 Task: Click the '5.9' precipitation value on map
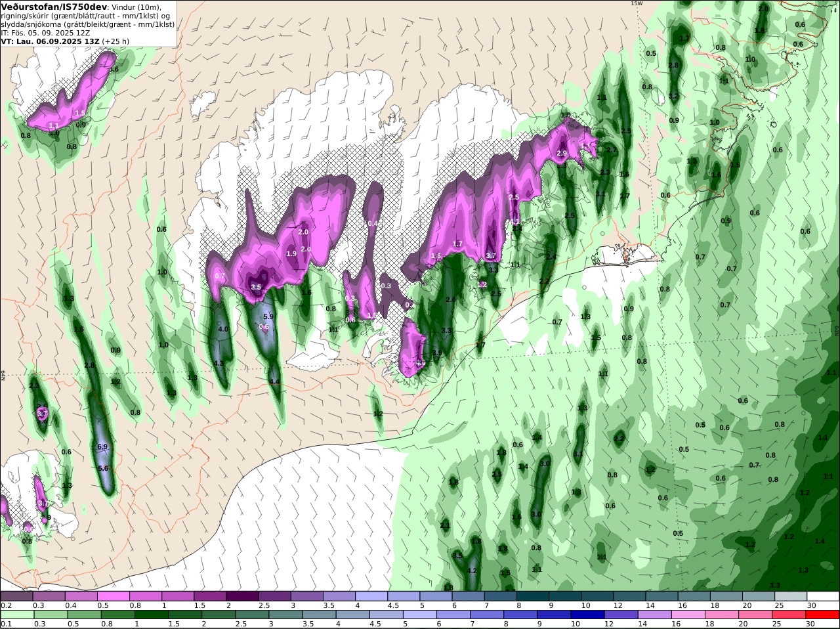(268, 316)
